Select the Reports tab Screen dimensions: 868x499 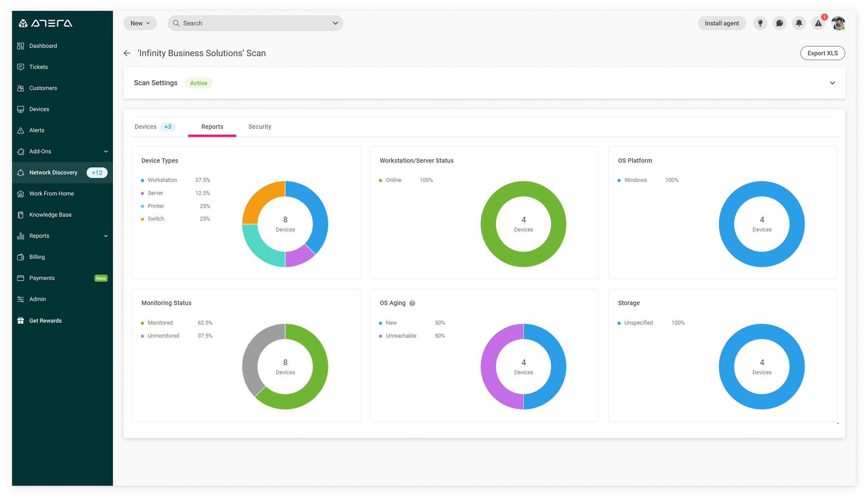click(212, 127)
